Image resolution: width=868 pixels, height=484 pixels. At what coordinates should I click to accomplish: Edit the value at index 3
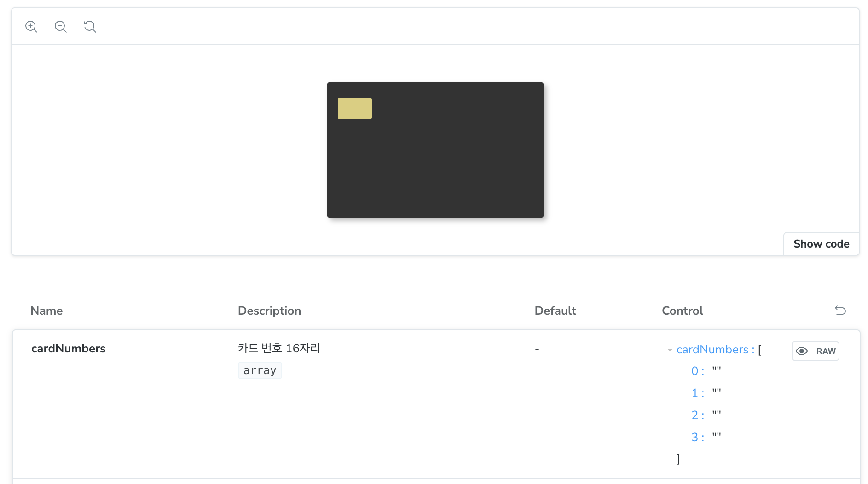(x=717, y=437)
